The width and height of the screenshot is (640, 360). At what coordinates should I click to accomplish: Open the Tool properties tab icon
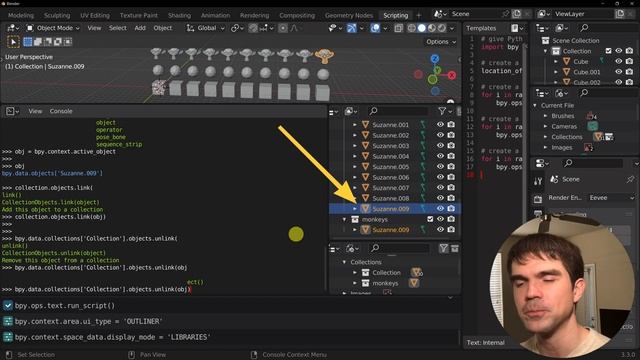pyautogui.click(x=538, y=181)
